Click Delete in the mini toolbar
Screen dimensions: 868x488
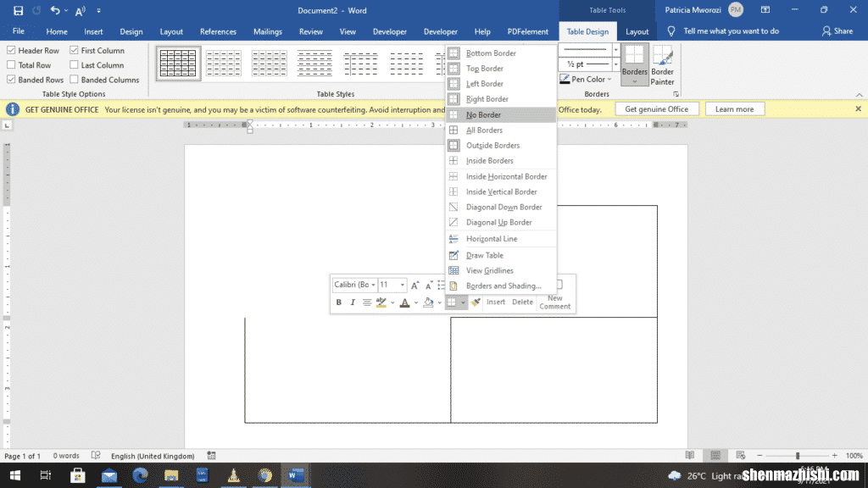(522, 302)
